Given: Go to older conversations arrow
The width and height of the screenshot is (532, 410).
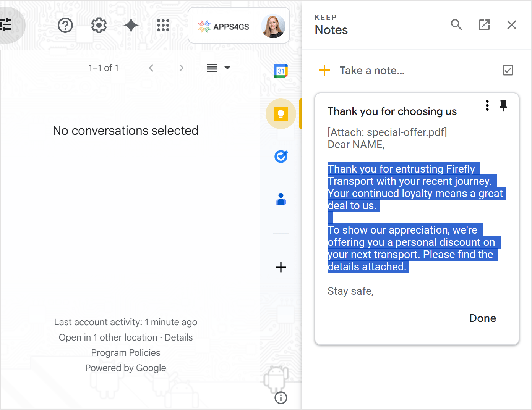Looking at the screenshot, I should click(x=181, y=68).
